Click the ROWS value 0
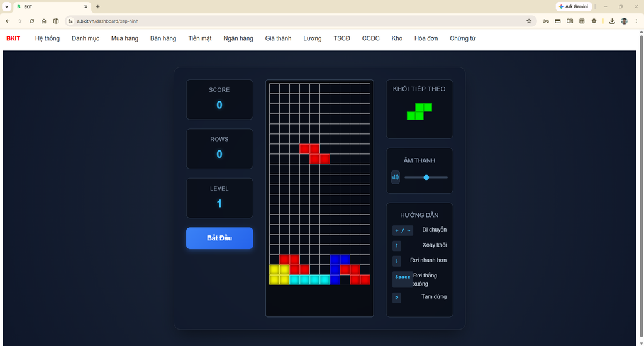The width and height of the screenshot is (644, 346). (x=219, y=154)
